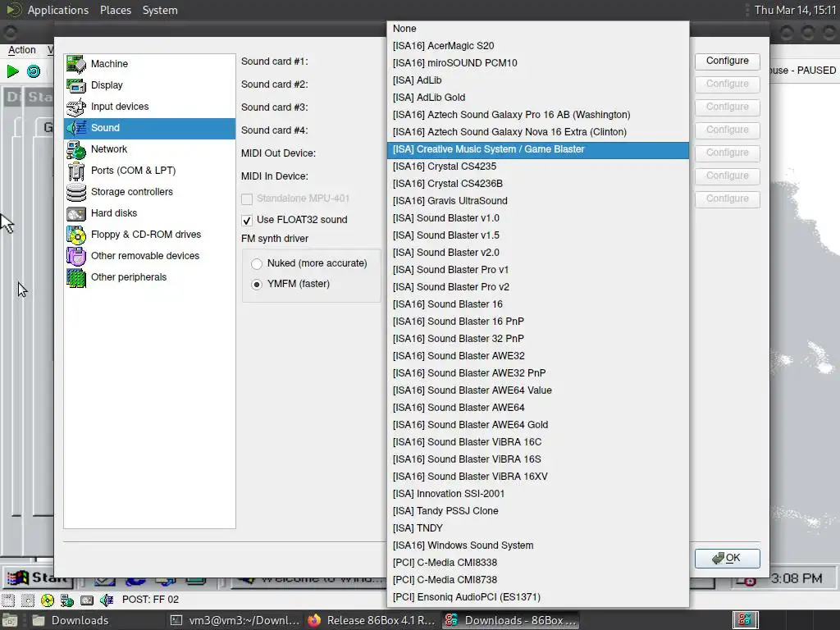Click Configure for Sound card #1

(727, 61)
